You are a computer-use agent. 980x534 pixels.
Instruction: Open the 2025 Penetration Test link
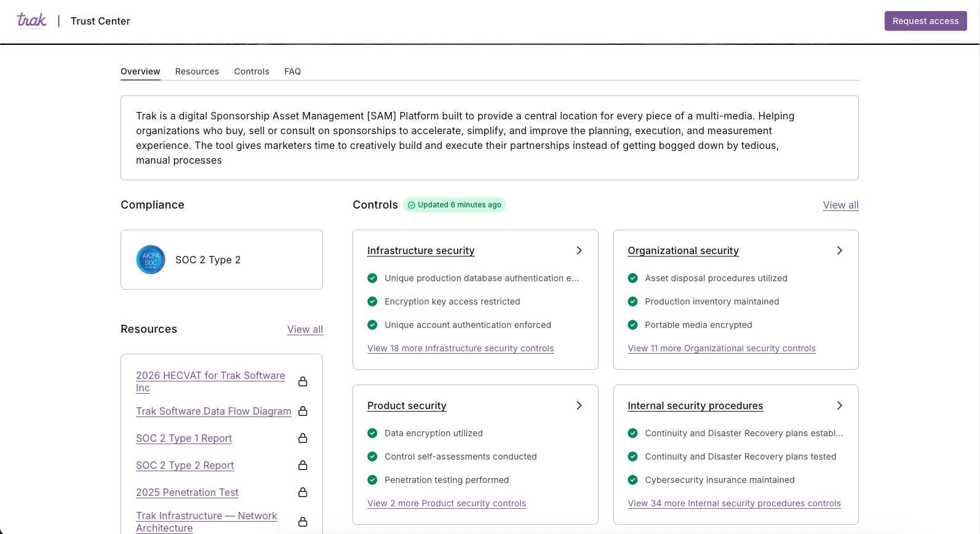187,492
